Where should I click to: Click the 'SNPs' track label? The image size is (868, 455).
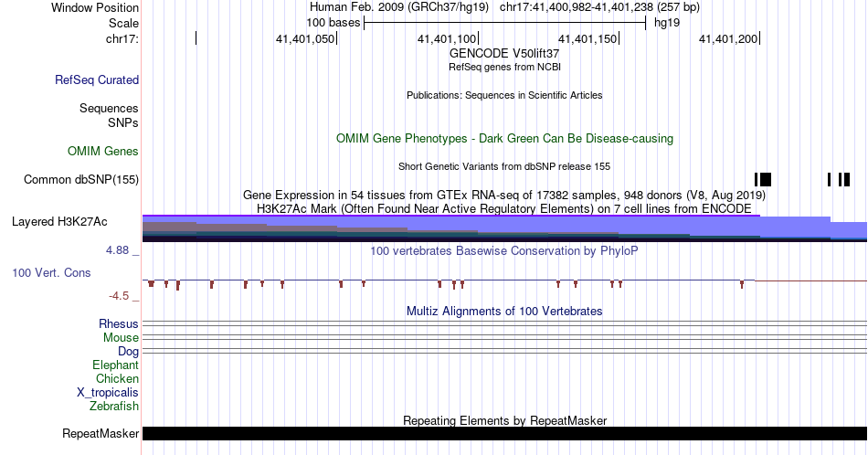[123, 122]
